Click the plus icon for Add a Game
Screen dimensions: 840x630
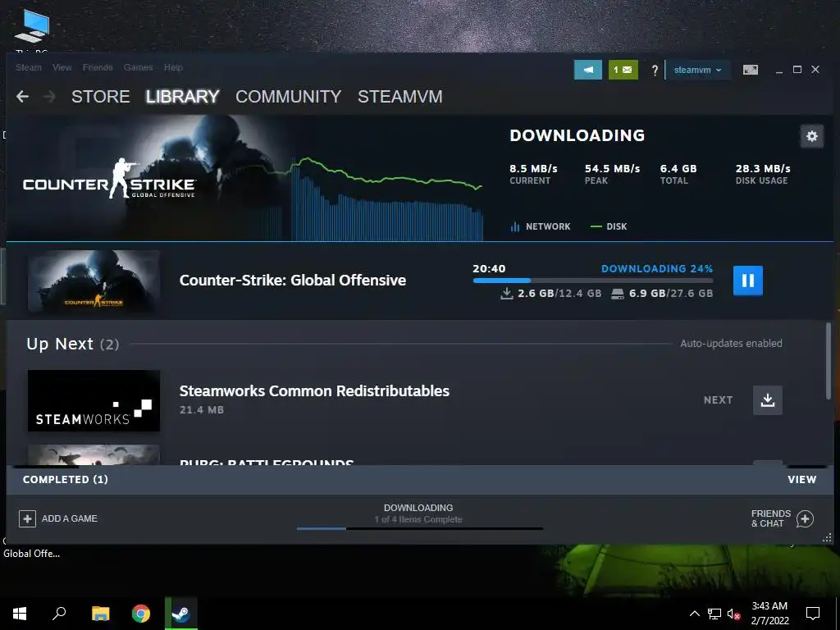pos(27,518)
